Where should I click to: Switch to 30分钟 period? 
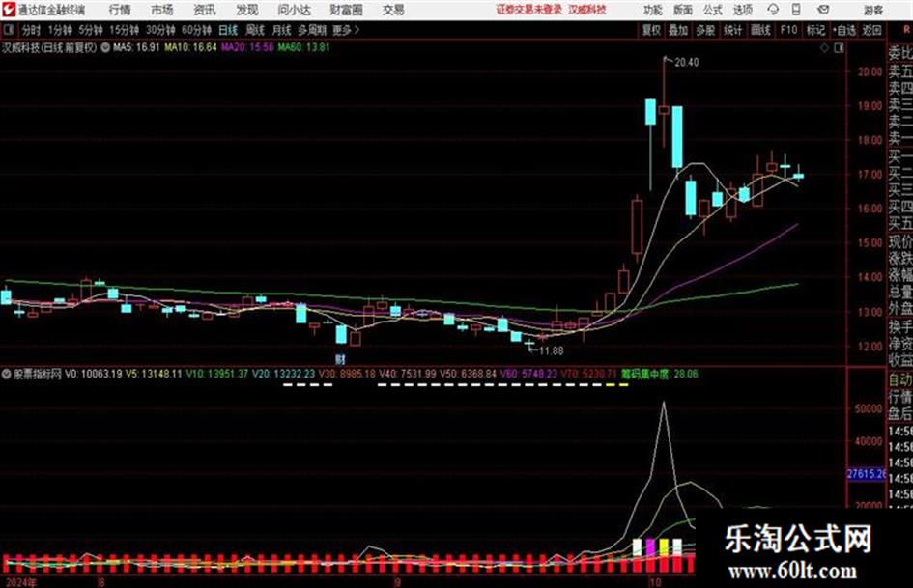[160, 30]
